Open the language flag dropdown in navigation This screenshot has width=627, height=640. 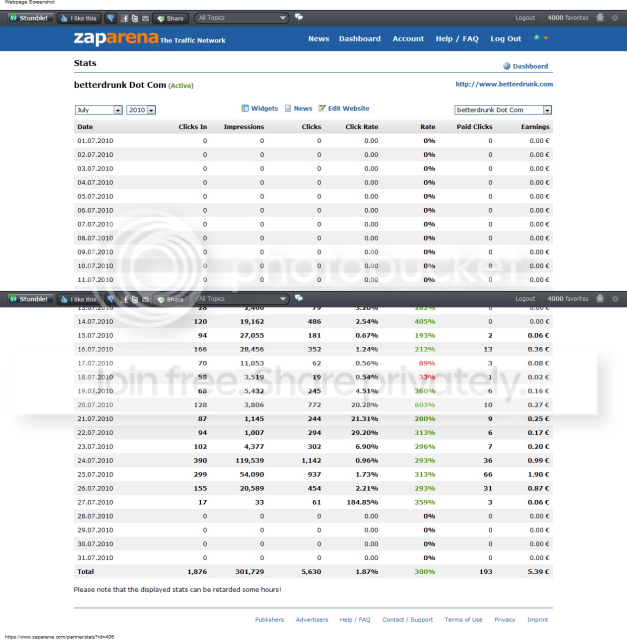(541, 38)
